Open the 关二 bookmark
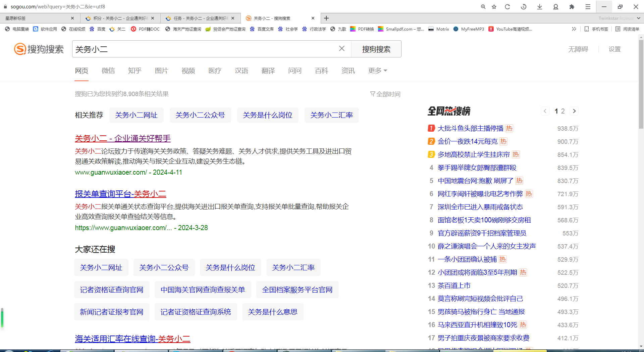644x352 pixels. pos(118,29)
